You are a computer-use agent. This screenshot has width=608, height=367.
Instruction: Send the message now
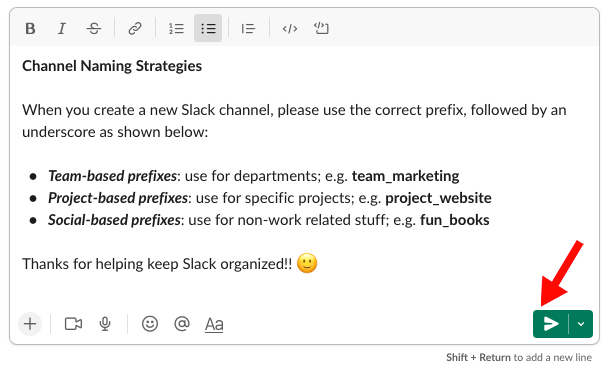[551, 324]
